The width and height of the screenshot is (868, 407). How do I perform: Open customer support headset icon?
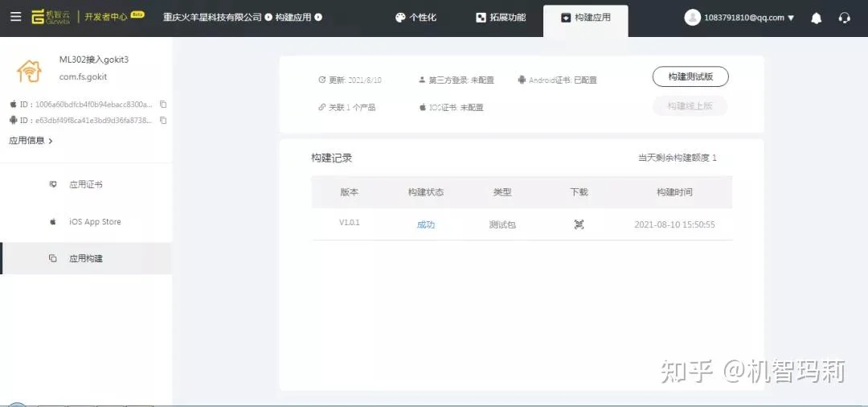[844, 18]
